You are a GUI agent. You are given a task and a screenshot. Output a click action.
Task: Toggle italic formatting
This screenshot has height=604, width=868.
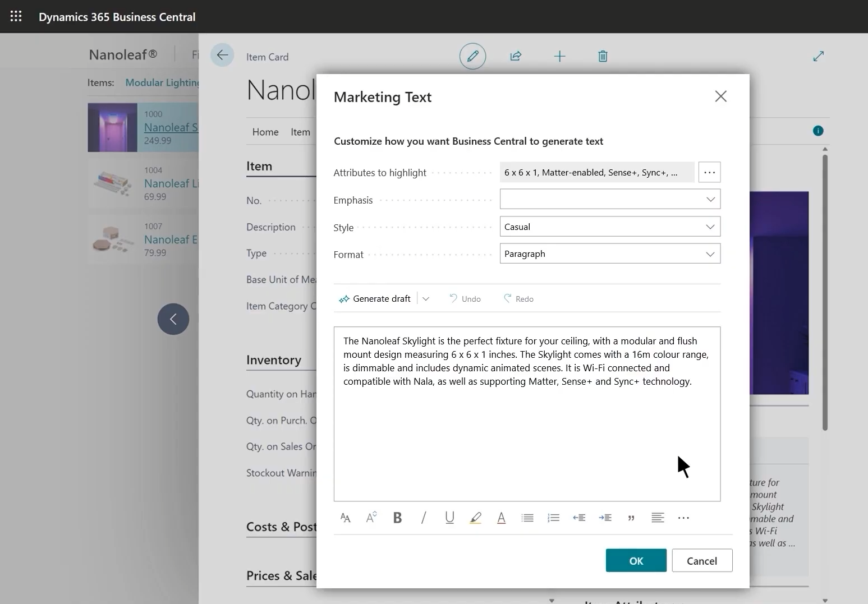coord(424,518)
